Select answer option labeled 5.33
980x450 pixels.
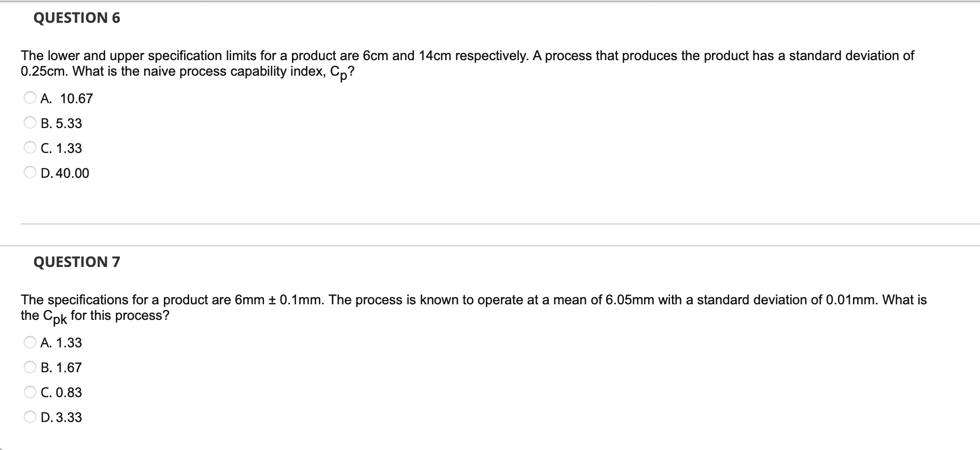pos(63,123)
